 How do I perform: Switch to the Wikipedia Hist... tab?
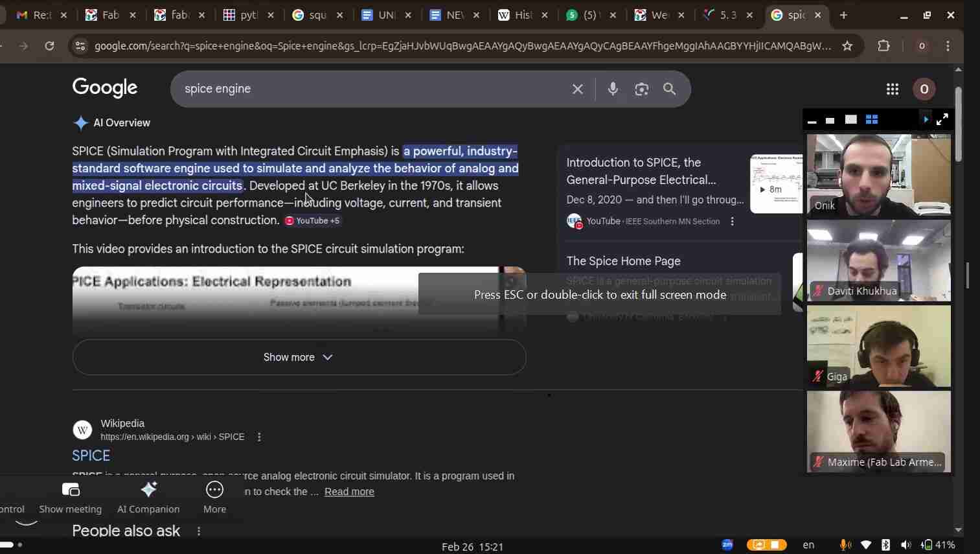tap(523, 16)
